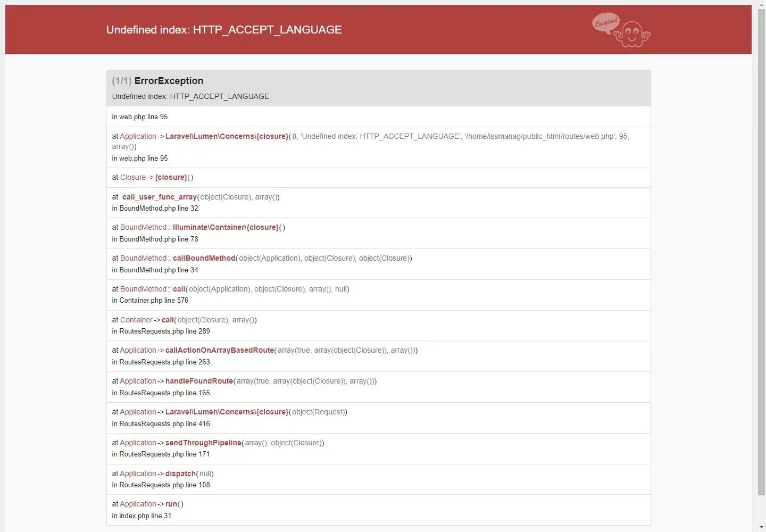Click 'Undefined index' message below ErrorException
The height and width of the screenshot is (532, 766).
pos(190,96)
